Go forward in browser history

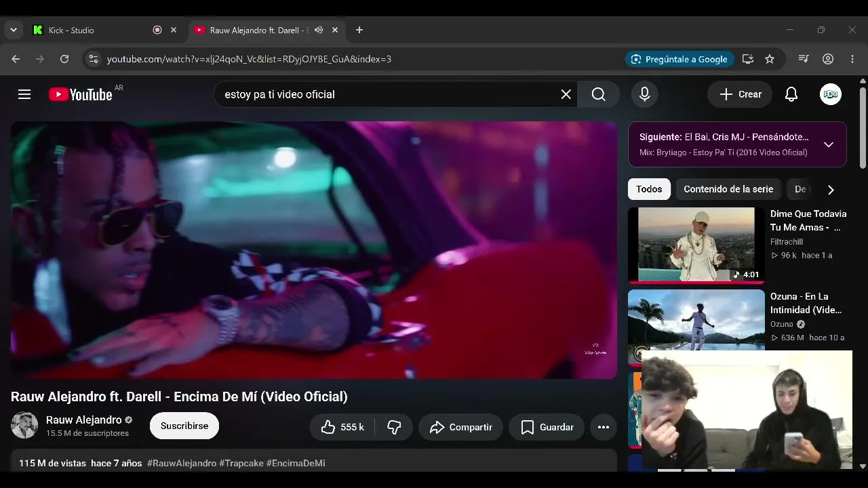tap(40, 59)
